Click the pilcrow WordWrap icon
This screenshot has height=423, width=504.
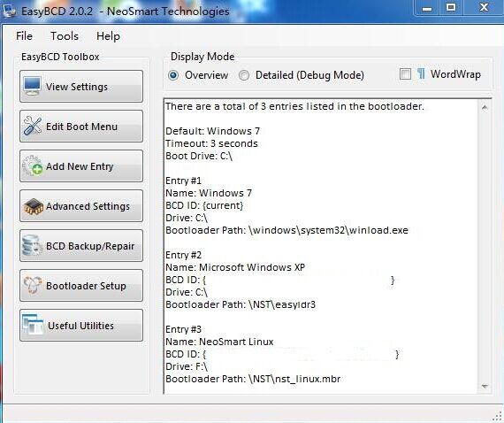[x=421, y=74]
